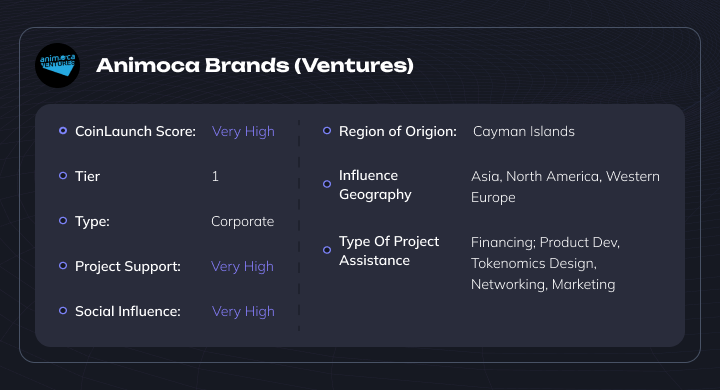The image size is (720, 390).
Task: Click the Influence Geography label
Action: pos(375,185)
